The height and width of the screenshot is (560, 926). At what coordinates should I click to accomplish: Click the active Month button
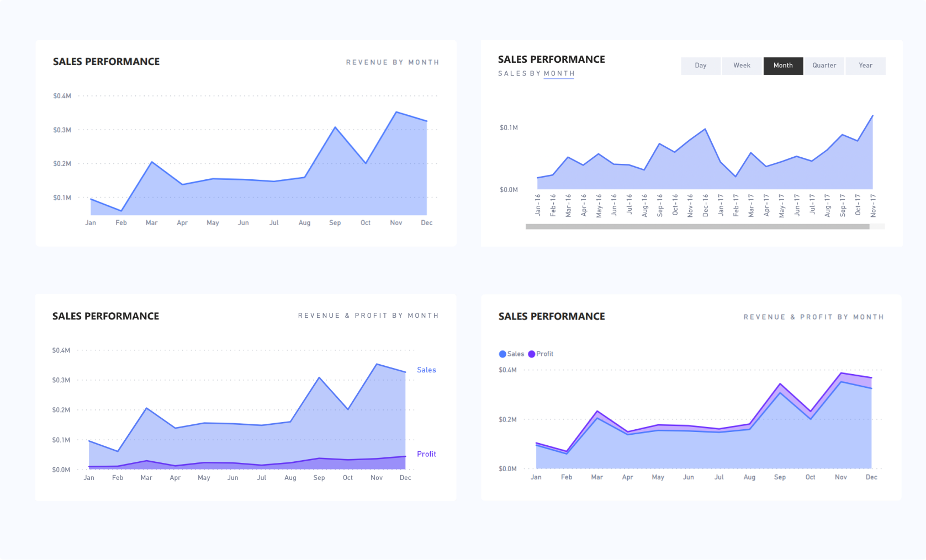pyautogui.click(x=783, y=66)
